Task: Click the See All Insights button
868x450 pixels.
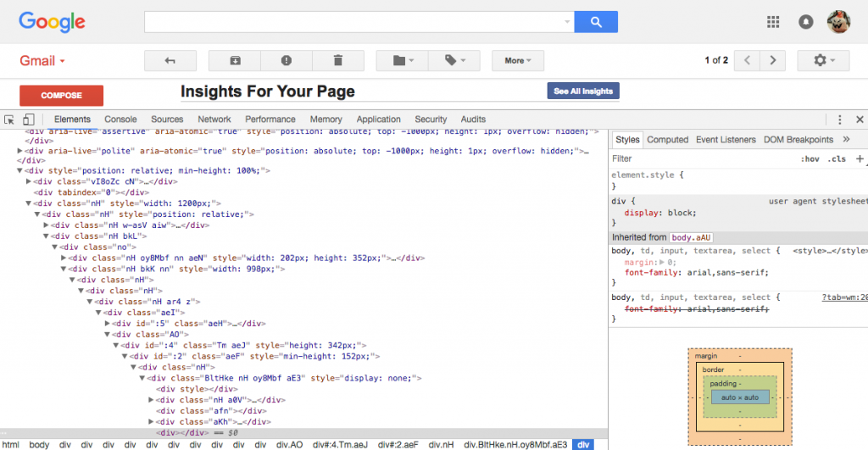Action: [583, 91]
